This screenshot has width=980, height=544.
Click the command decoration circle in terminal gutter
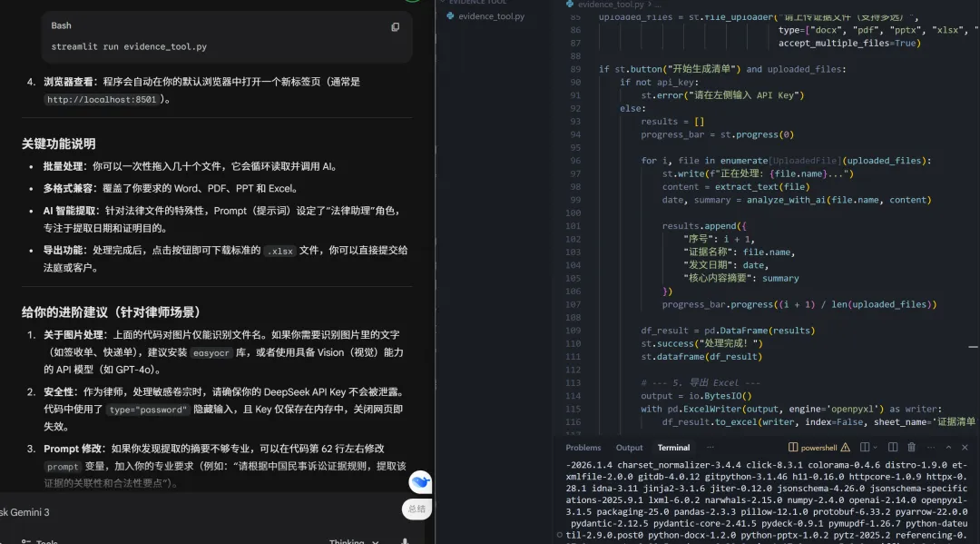pyautogui.click(x=559, y=535)
